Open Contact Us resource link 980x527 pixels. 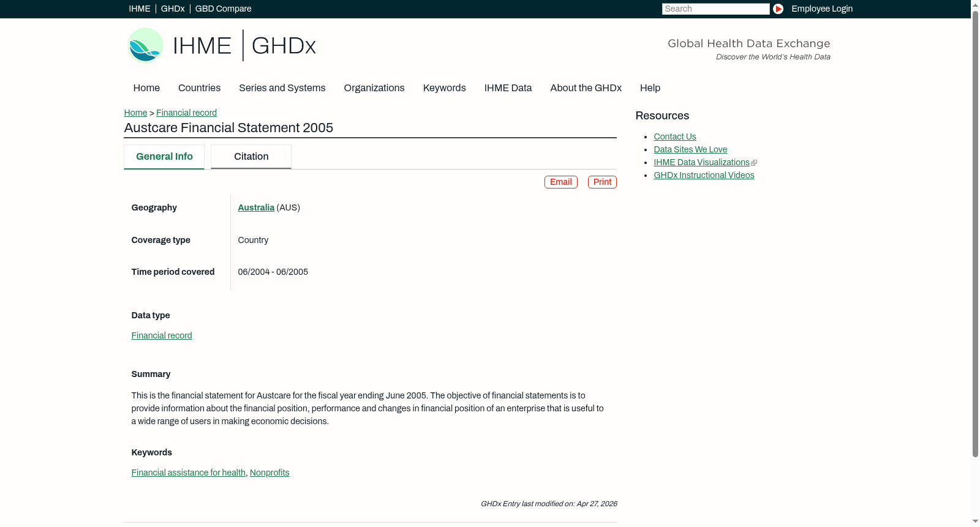(x=674, y=136)
